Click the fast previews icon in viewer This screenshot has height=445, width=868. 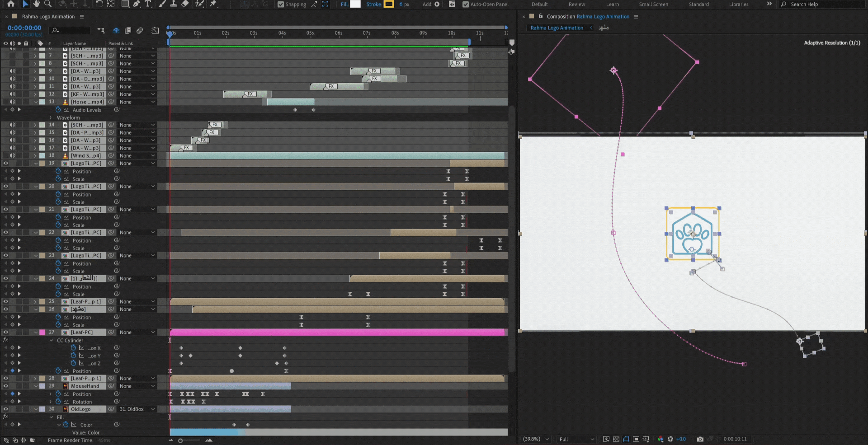pos(606,439)
